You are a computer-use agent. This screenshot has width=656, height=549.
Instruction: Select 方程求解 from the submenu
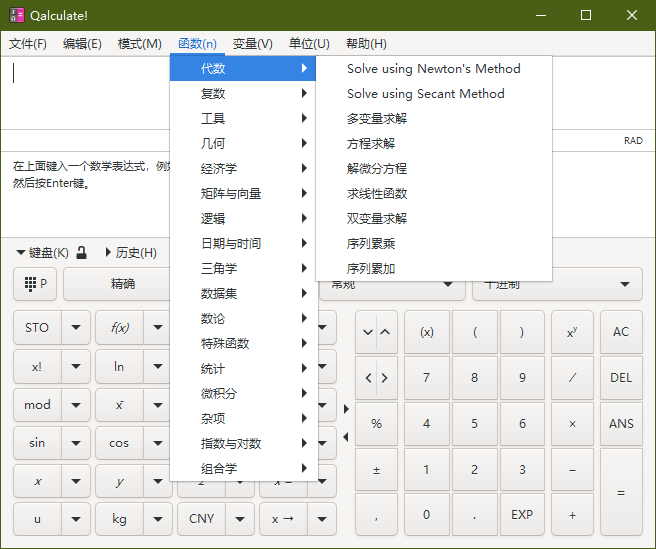click(434, 144)
